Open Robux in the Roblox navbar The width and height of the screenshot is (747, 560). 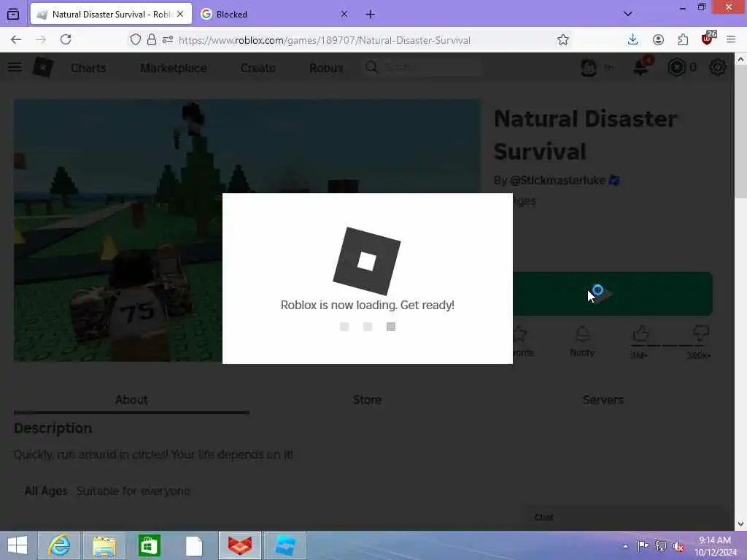(x=326, y=68)
